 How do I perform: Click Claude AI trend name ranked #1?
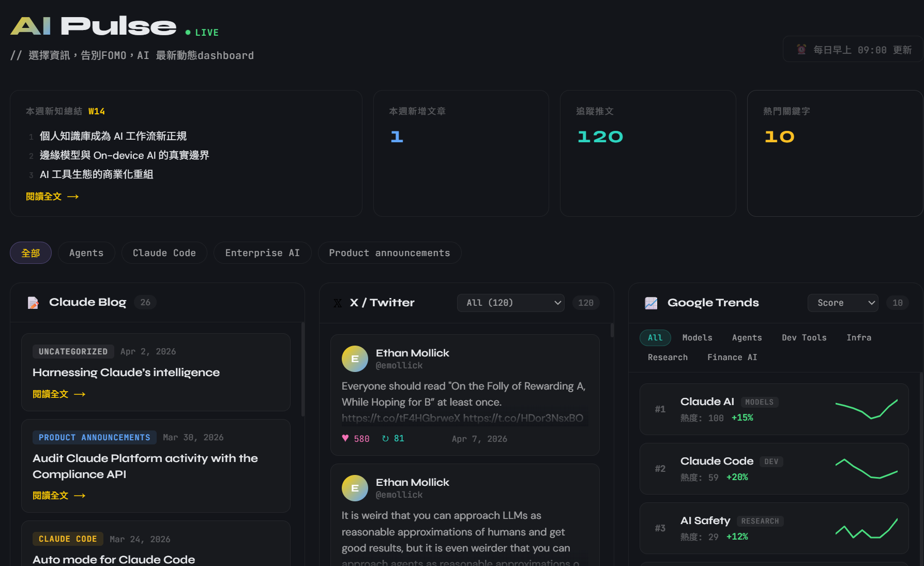click(707, 401)
